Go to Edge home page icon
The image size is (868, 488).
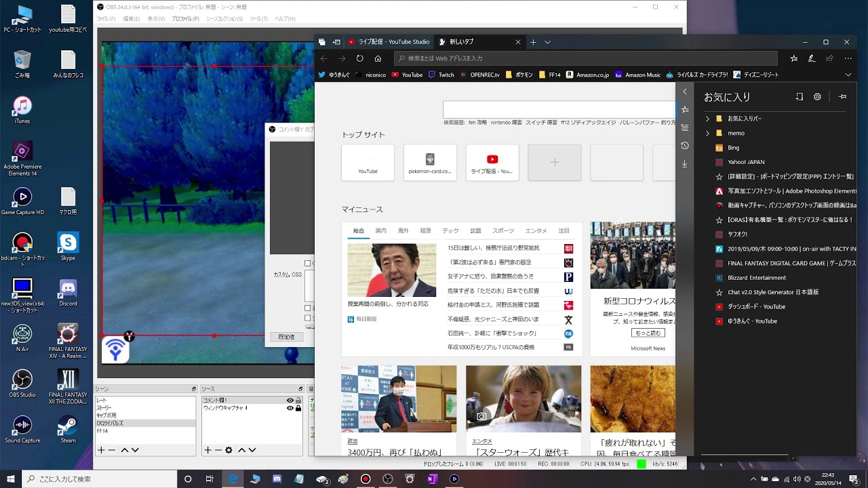coord(378,58)
